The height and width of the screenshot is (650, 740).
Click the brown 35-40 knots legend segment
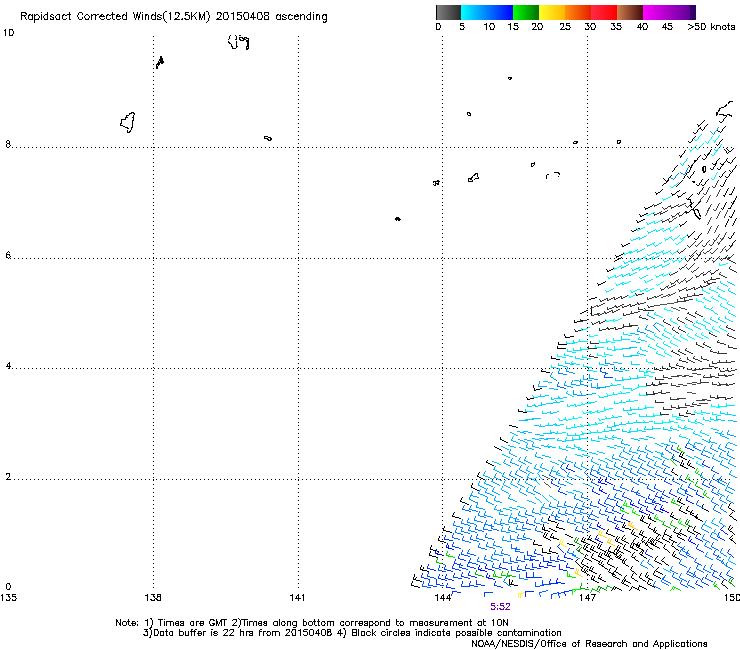click(x=630, y=12)
